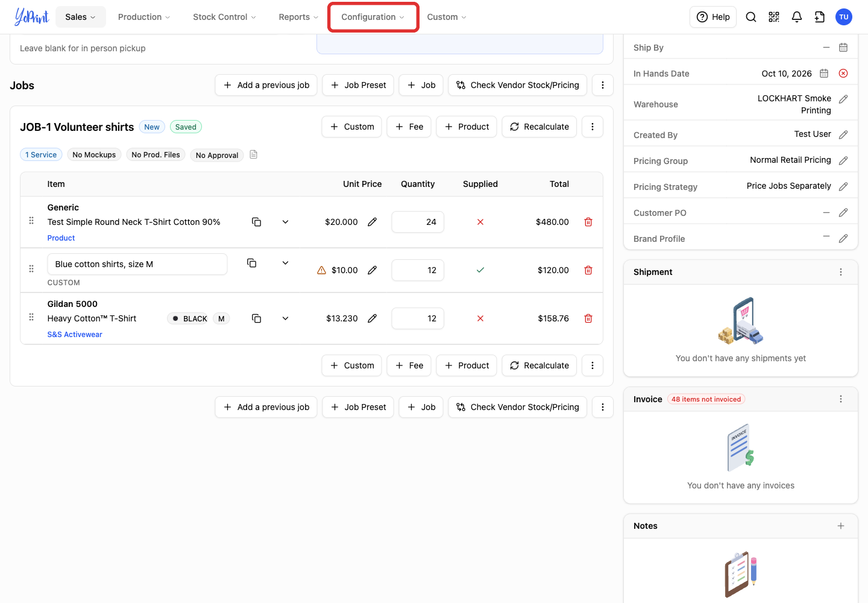Edit the $10.00 unit price
868x603 pixels.
pyautogui.click(x=373, y=270)
